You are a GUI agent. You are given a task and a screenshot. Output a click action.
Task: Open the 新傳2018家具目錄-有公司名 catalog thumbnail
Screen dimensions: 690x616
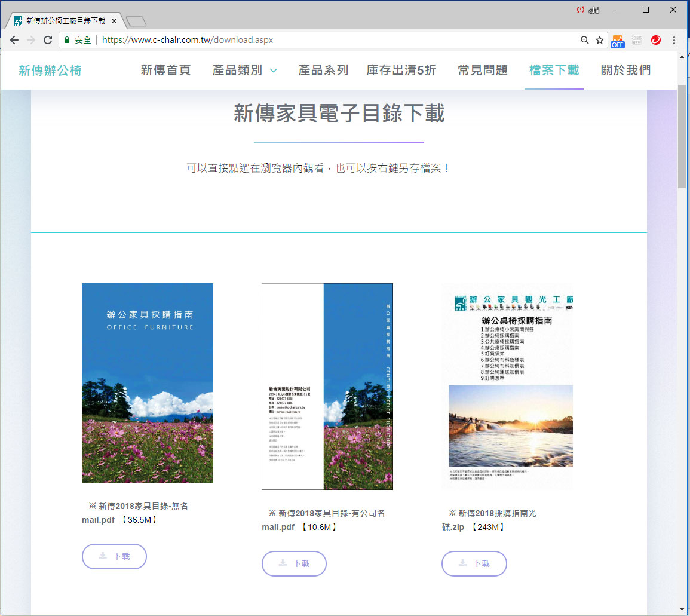327,387
